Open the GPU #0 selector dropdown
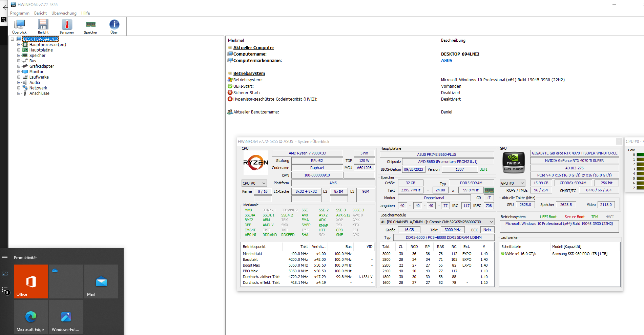 pyautogui.click(x=513, y=183)
